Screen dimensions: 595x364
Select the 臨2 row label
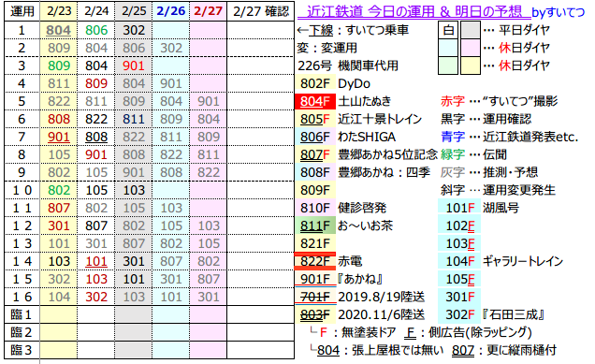(x=22, y=332)
